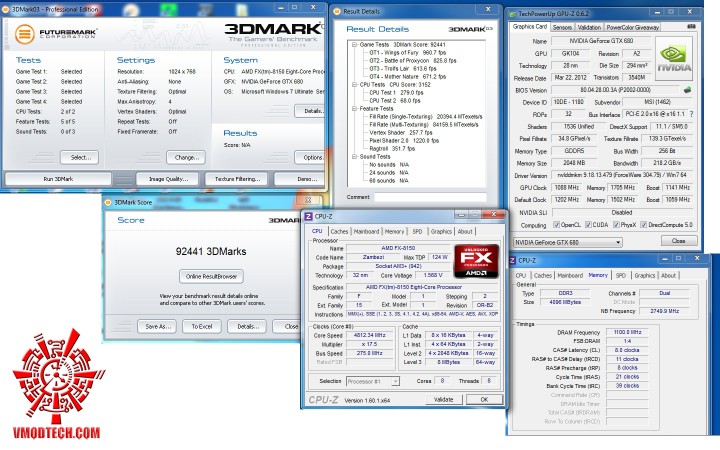Select the Ragtroll 351.7 fps row

click(x=392, y=149)
